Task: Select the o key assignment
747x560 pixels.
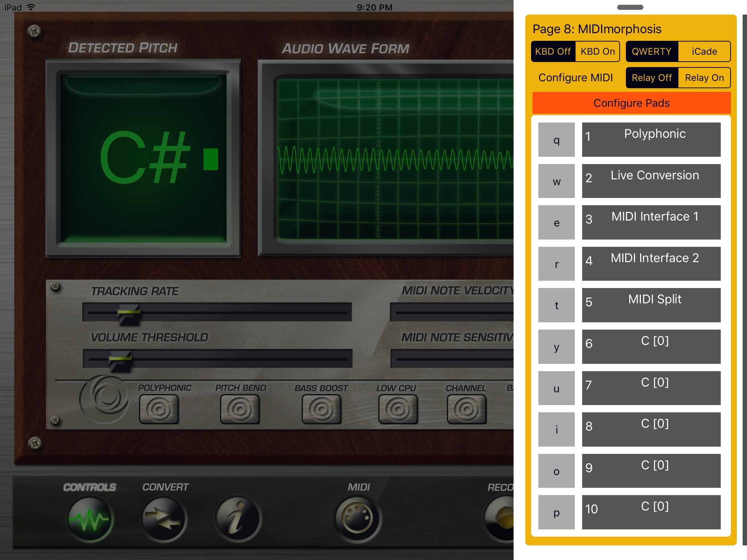Action: [557, 471]
